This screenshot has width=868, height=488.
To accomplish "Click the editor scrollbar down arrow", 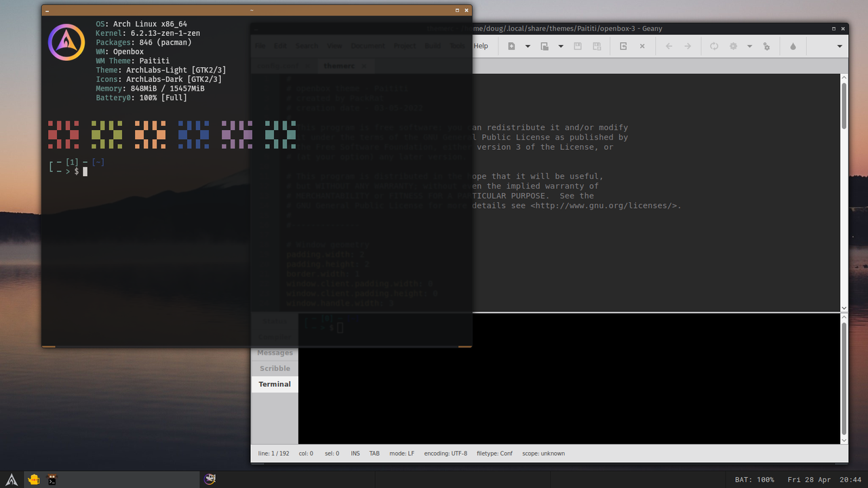I will pos(844,308).
